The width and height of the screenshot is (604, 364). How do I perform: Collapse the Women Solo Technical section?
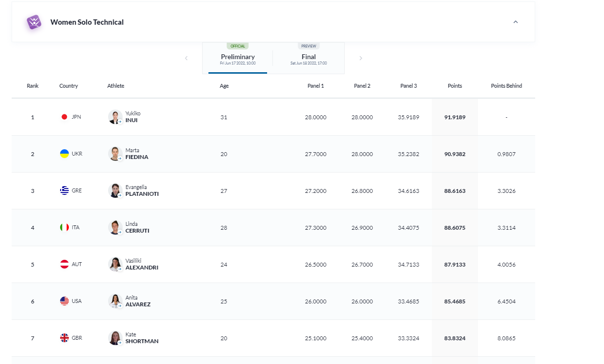pyautogui.click(x=515, y=22)
